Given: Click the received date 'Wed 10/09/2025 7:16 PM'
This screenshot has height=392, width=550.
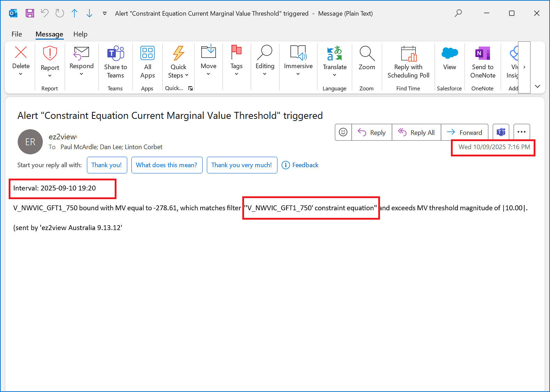Looking at the screenshot, I should tap(494, 147).
